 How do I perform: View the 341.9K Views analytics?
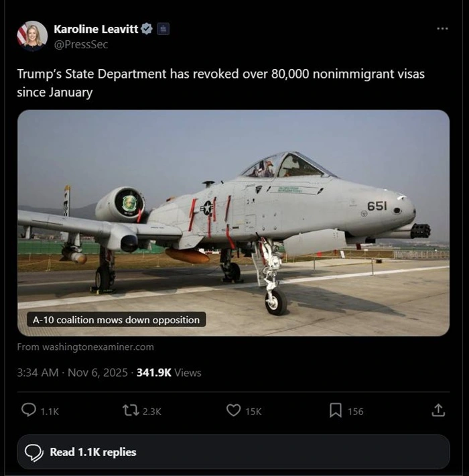[169, 372]
